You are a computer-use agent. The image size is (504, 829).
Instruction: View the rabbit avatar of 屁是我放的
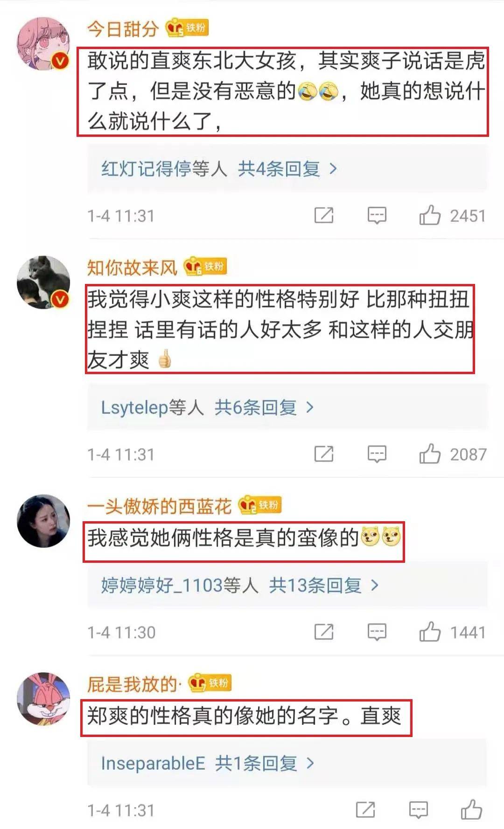[x=43, y=698]
